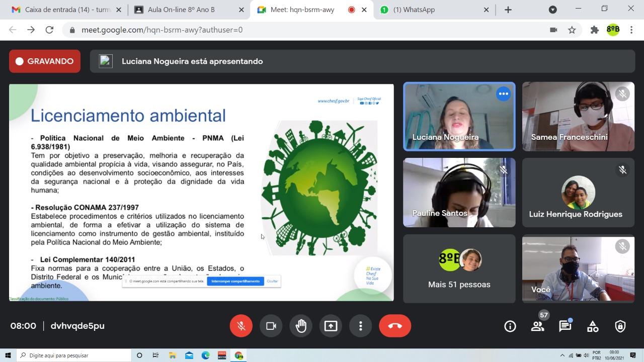The width and height of the screenshot is (644, 362).
Task: Show the participants list with 57 people
Action: 538,326
